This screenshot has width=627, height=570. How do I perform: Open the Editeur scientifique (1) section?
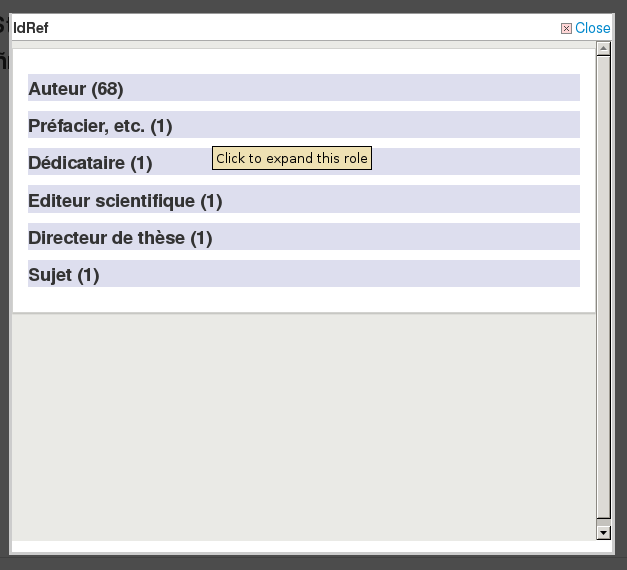pyautogui.click(x=125, y=201)
